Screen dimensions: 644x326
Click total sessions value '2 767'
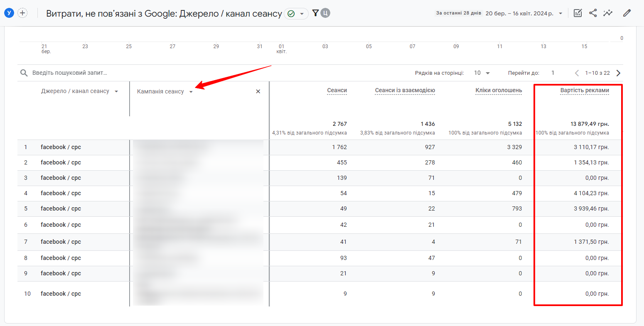pos(339,124)
